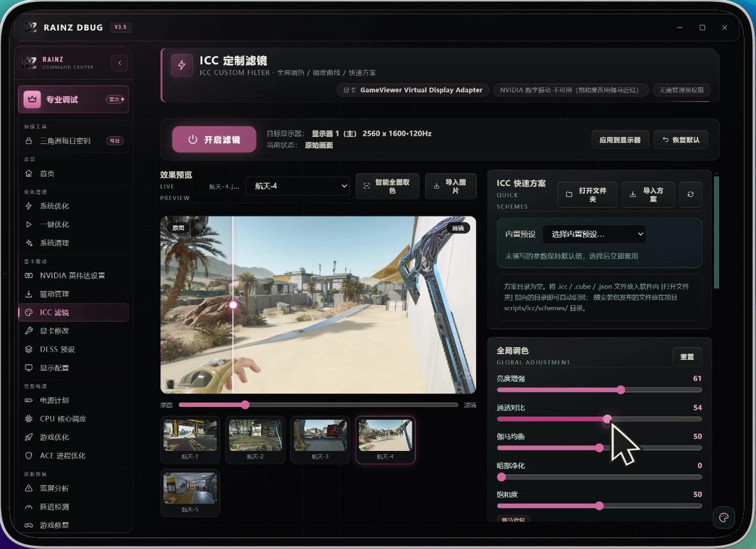Click the 蓝屏分析 warning icon

[x=29, y=488]
